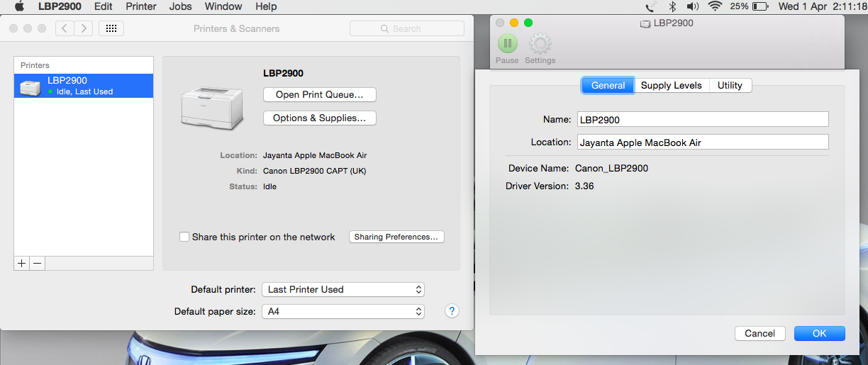
Task: Open the Jobs menu
Action: point(181,6)
